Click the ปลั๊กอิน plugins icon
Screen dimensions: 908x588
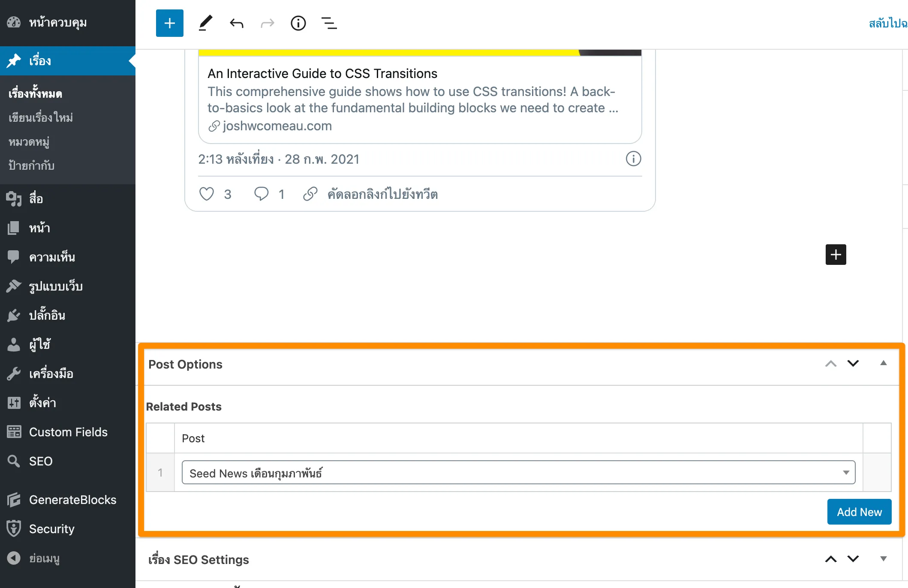pos(14,315)
